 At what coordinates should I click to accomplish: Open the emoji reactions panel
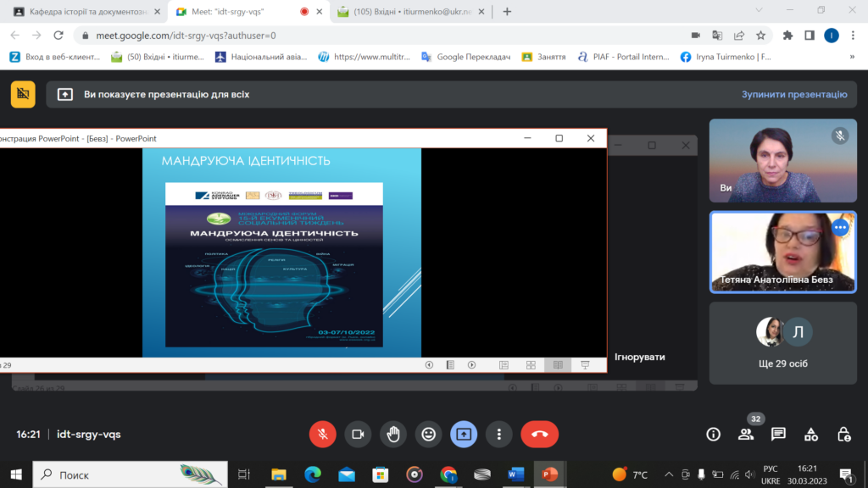[x=429, y=434]
